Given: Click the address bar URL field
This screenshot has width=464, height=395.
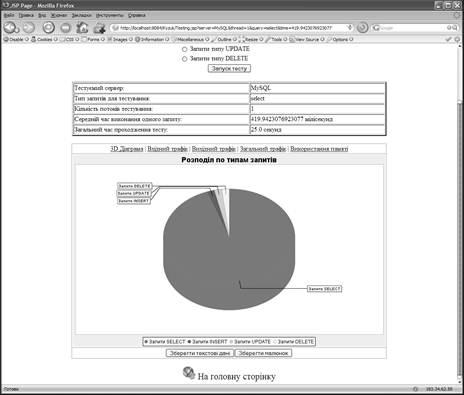Looking at the screenshot, I should coord(230,28).
